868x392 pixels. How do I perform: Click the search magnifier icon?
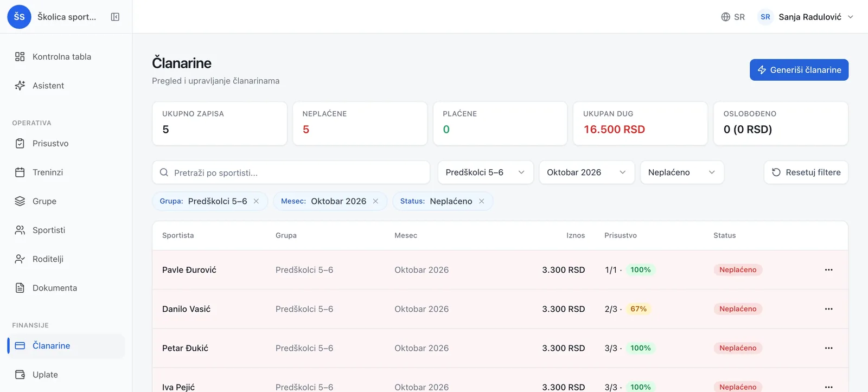pyautogui.click(x=164, y=172)
